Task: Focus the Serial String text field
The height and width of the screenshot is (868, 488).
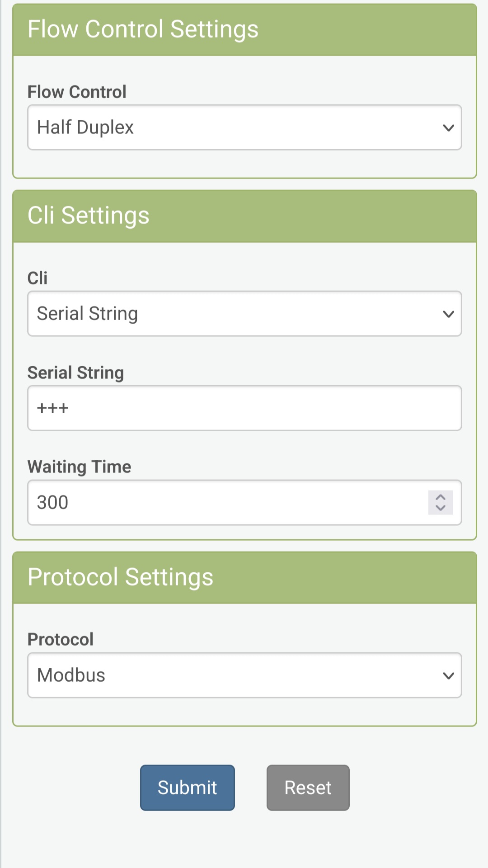Action: 244,408
